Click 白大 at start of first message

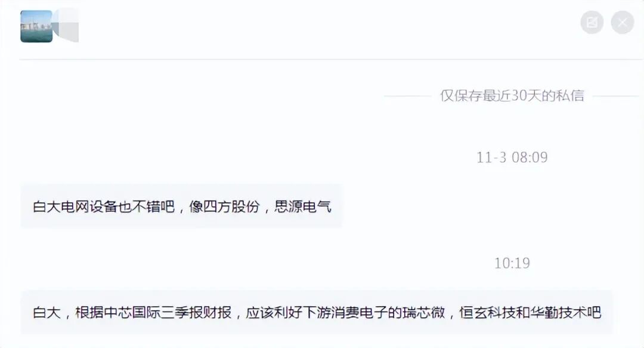pyautogui.click(x=47, y=206)
